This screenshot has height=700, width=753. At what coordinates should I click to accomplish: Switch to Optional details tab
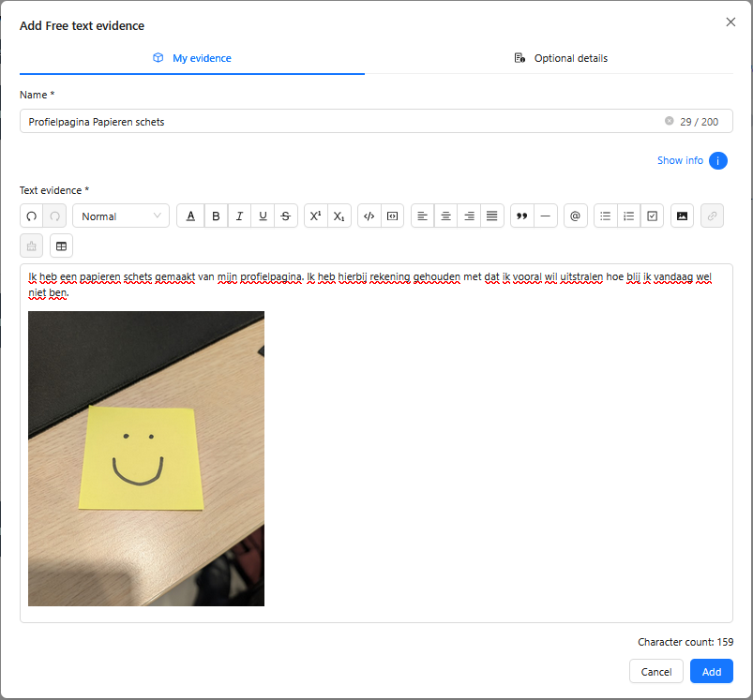click(561, 58)
